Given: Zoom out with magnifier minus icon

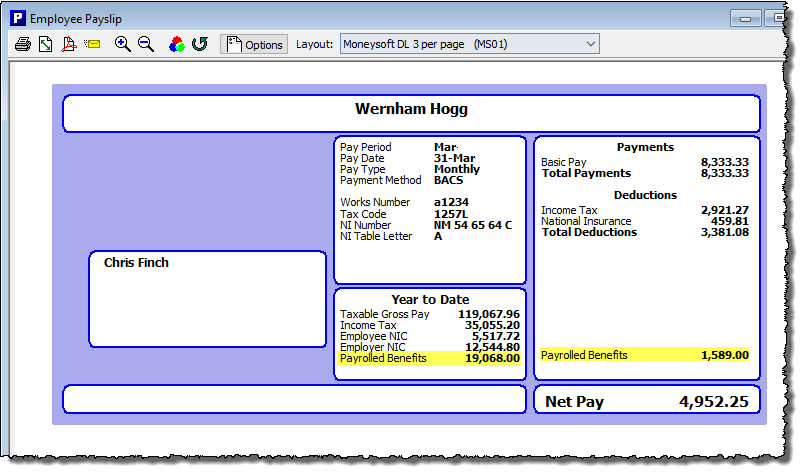Looking at the screenshot, I should click(x=146, y=44).
